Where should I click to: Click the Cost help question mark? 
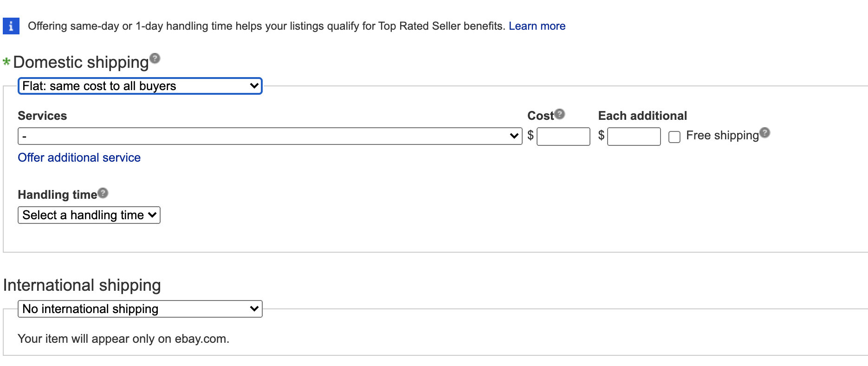[x=560, y=114]
